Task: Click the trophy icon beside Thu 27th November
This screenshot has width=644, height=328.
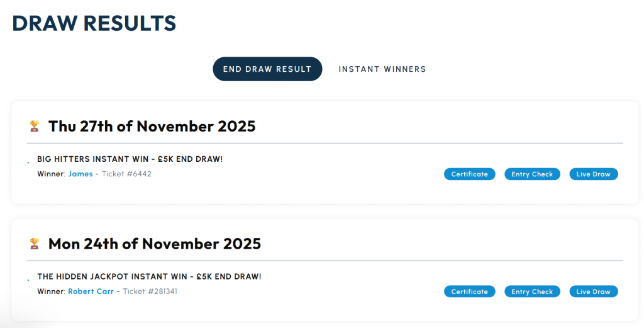Action: coord(34,126)
